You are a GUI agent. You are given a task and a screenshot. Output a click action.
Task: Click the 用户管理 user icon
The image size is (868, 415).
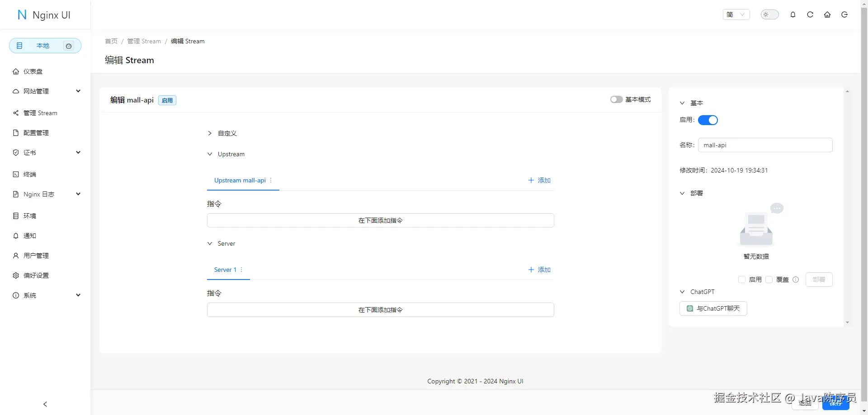click(x=16, y=256)
